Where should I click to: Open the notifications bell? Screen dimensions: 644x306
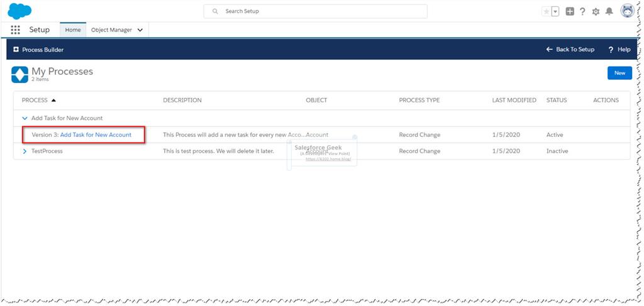pos(609,11)
